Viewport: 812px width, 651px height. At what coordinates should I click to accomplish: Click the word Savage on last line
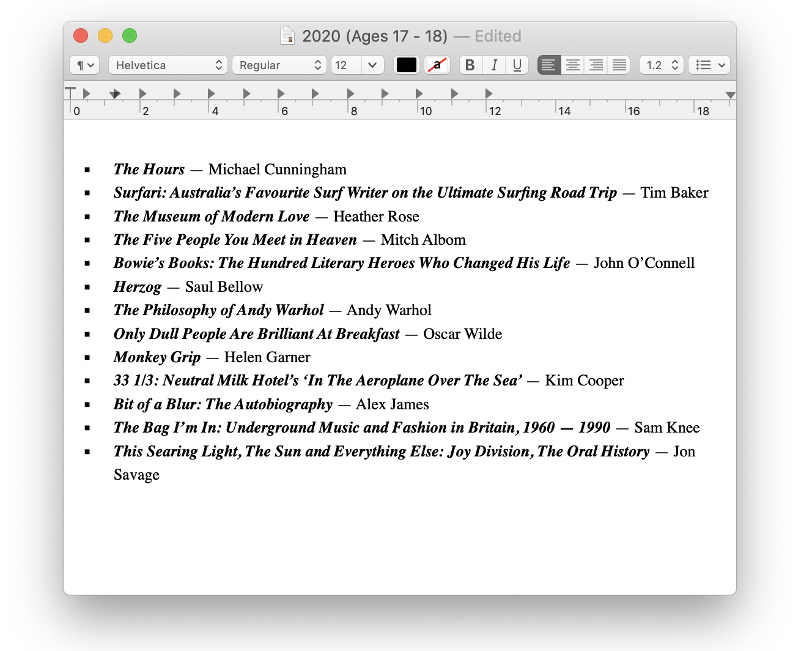(136, 475)
